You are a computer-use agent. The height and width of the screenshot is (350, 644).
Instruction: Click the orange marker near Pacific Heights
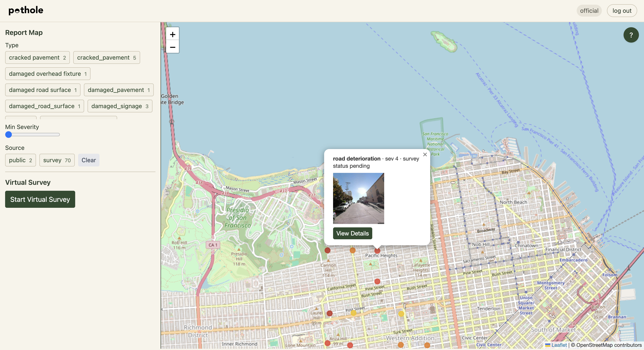click(x=352, y=250)
